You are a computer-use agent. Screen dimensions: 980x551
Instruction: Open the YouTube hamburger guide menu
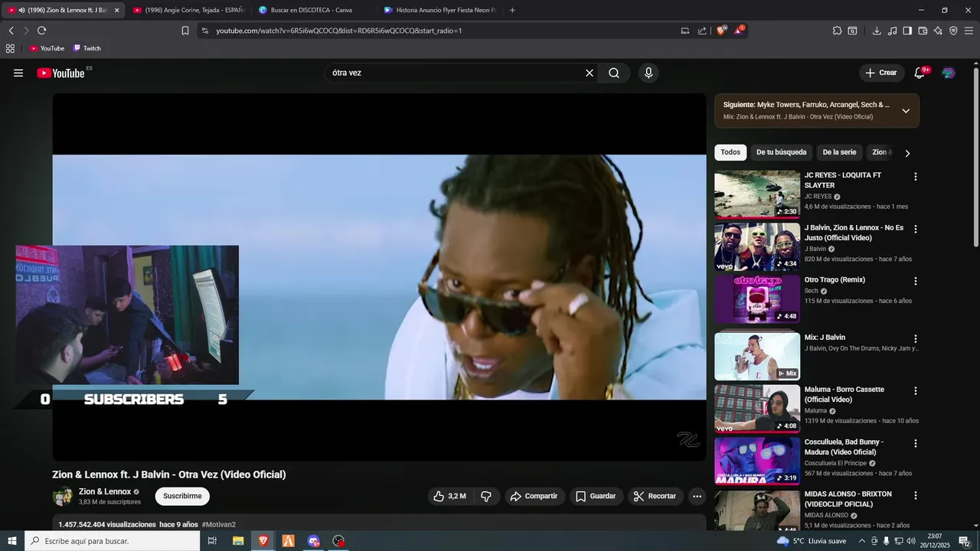[x=18, y=73]
